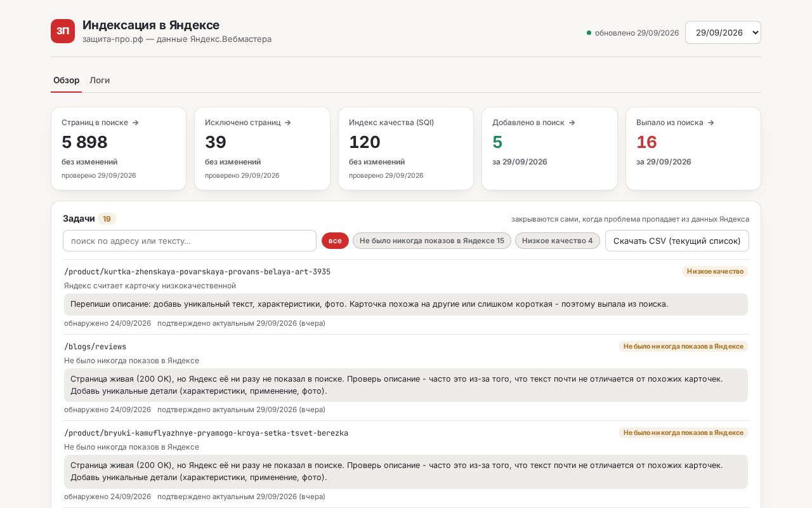Click the red 16 dropped pages value

coord(646,142)
